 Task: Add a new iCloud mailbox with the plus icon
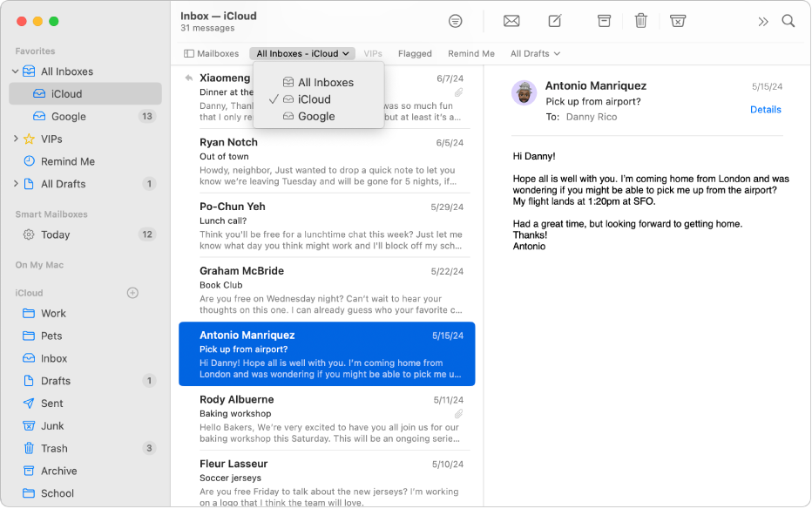[132, 293]
